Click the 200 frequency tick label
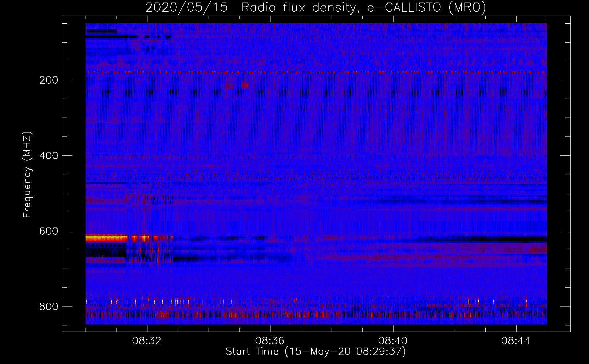 pyautogui.click(x=49, y=80)
